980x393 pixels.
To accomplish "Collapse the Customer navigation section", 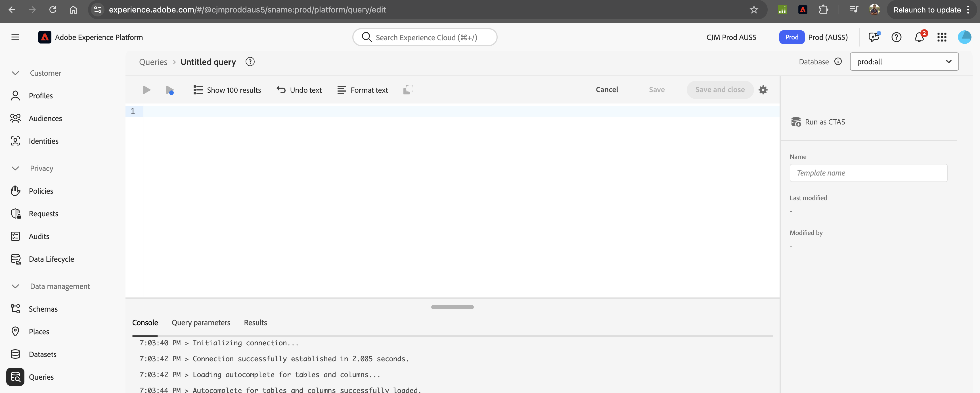I will coord(15,73).
